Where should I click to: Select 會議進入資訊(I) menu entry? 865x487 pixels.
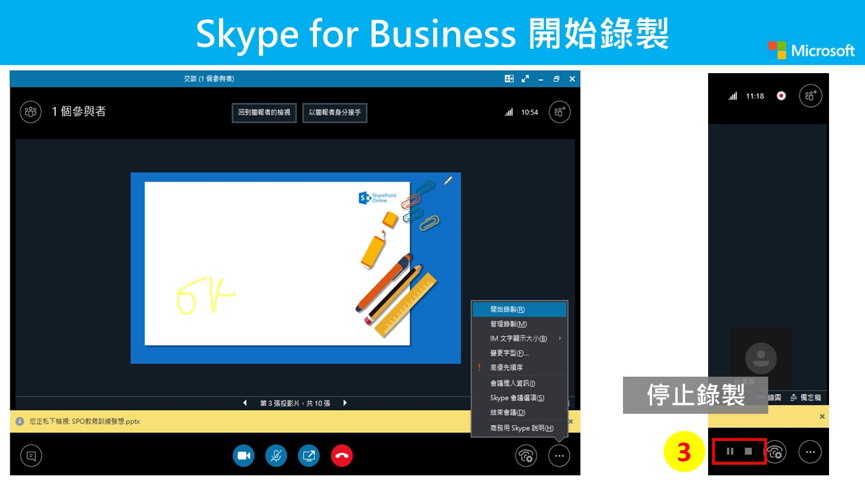click(519, 383)
